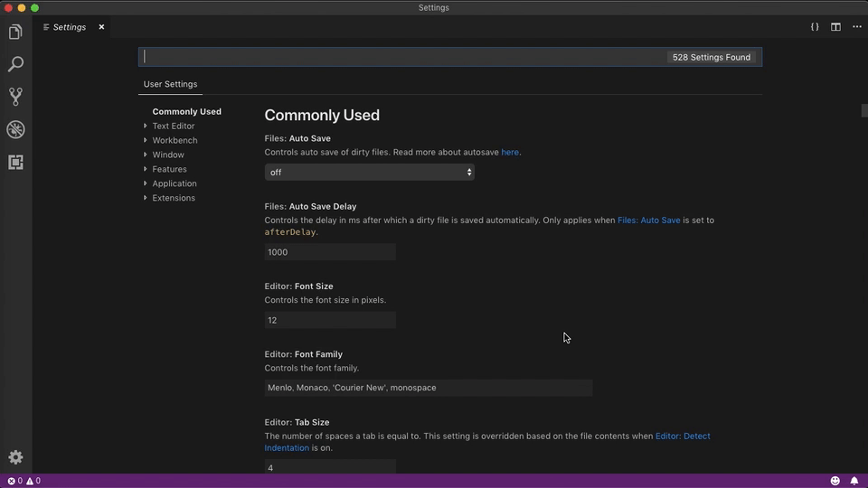Select the Workbench tree label

point(175,140)
